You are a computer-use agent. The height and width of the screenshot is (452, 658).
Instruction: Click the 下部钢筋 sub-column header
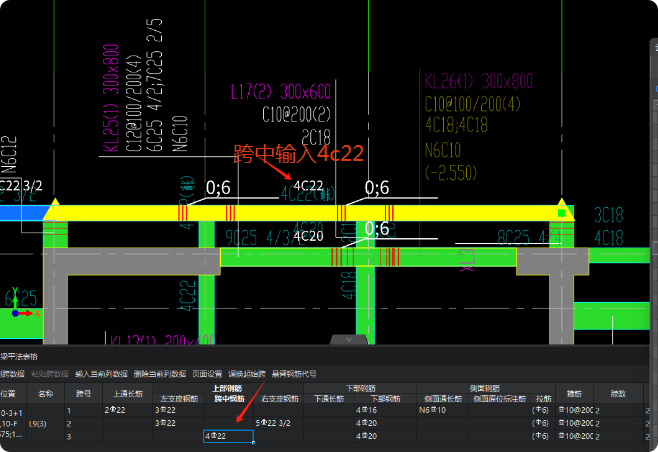pos(385,399)
